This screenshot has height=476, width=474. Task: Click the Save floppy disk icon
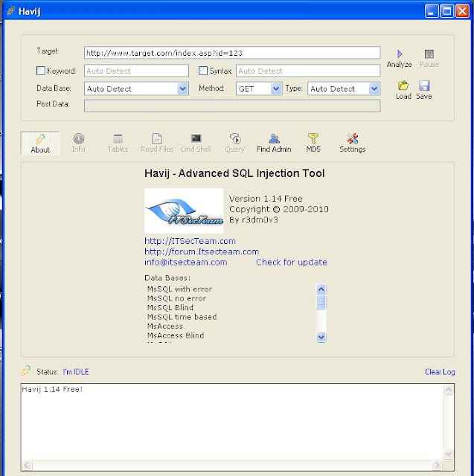coord(424,86)
